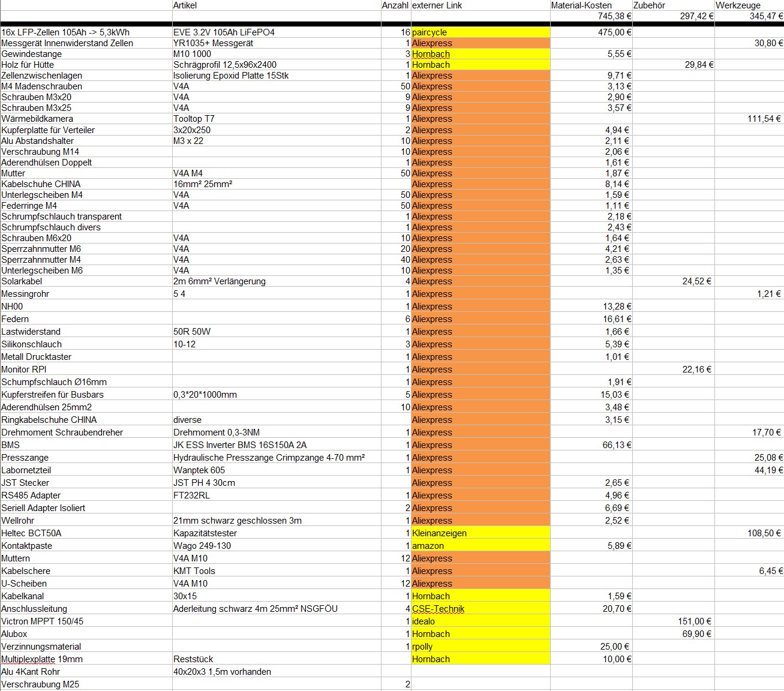
Task: Select 'KMT Tools' article cell
Action: point(277,571)
